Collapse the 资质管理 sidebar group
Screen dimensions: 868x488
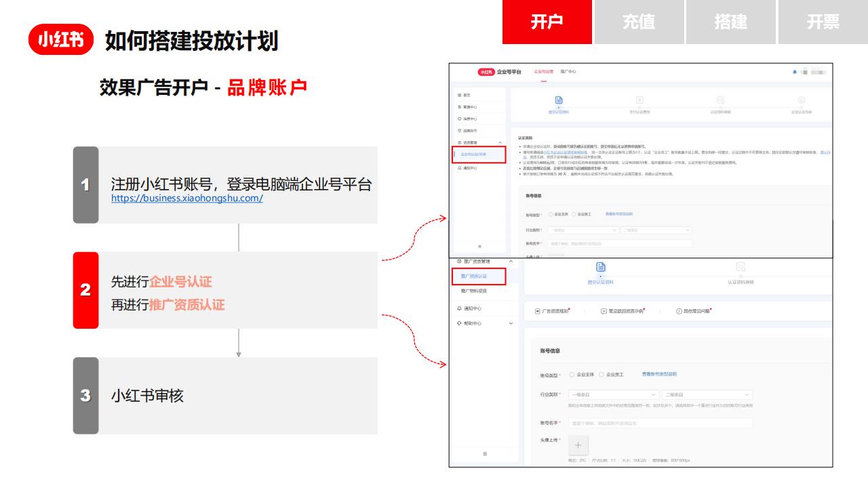tap(500, 142)
